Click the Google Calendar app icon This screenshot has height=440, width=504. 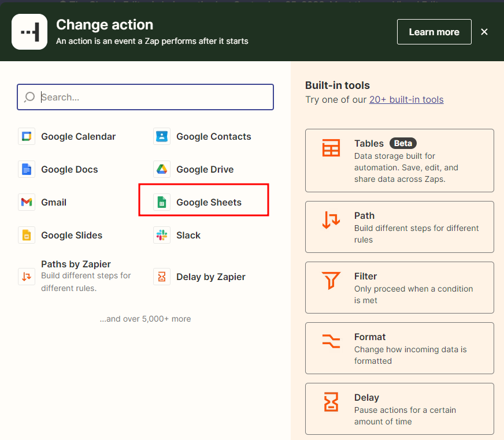click(x=27, y=136)
